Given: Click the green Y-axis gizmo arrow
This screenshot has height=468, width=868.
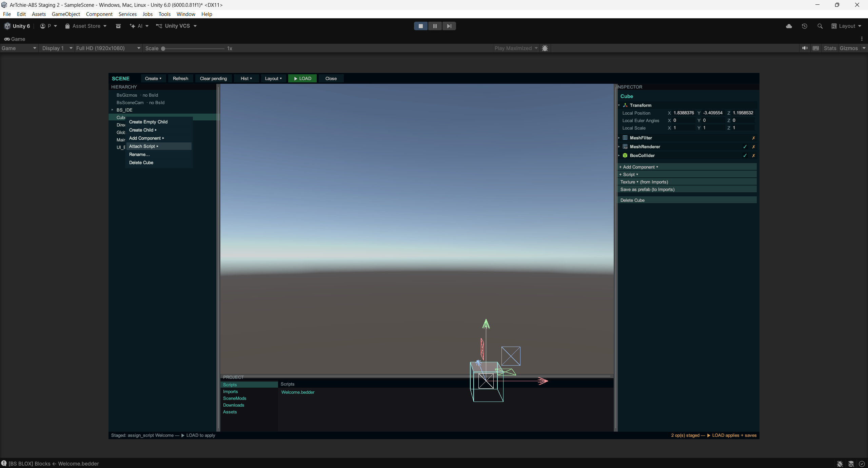Looking at the screenshot, I should pos(486,324).
